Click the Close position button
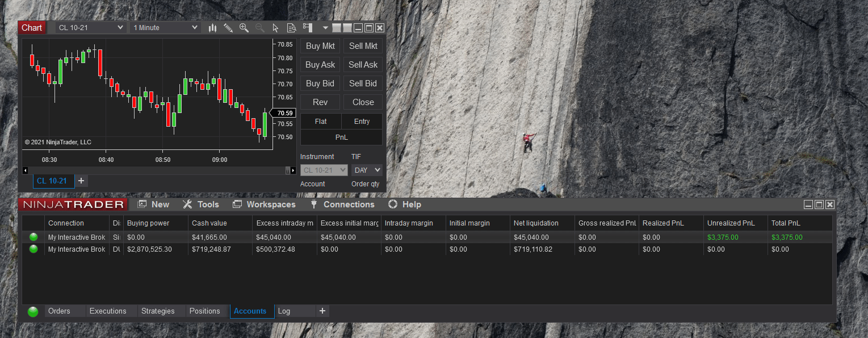 coord(363,102)
